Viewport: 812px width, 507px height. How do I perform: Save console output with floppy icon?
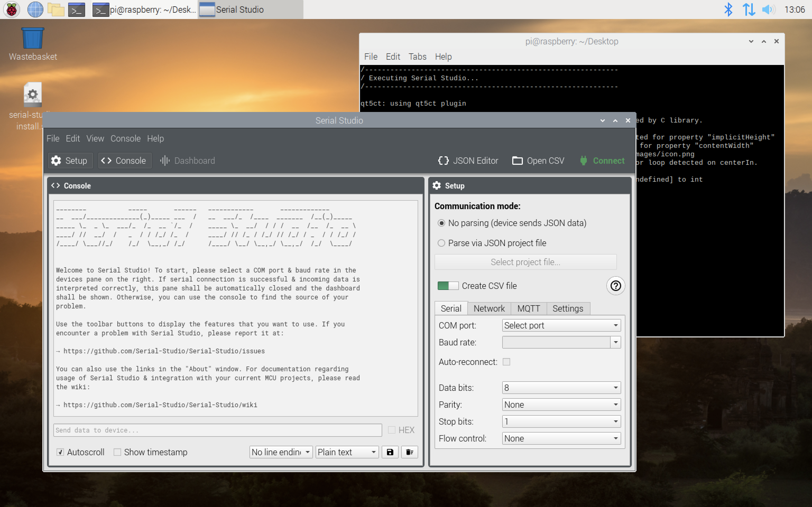click(x=390, y=452)
